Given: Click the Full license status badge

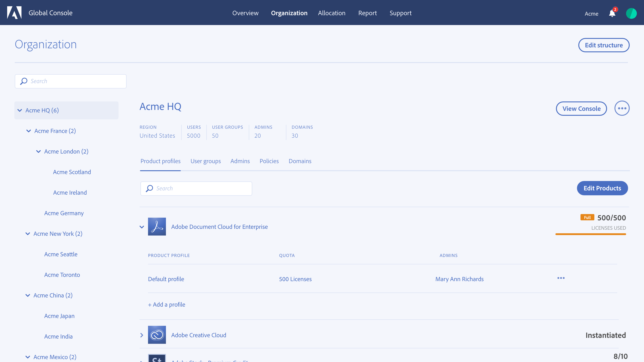Looking at the screenshot, I should (x=587, y=217).
